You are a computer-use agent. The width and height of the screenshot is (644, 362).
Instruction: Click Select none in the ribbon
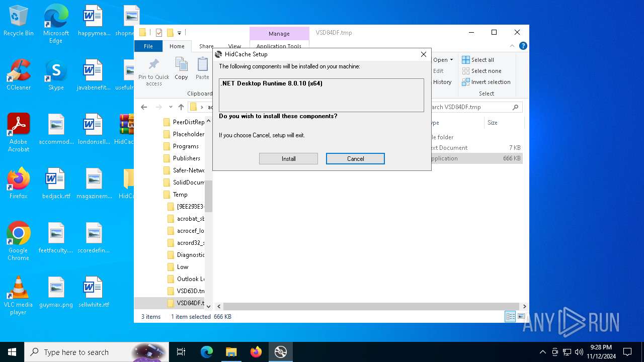481,71
